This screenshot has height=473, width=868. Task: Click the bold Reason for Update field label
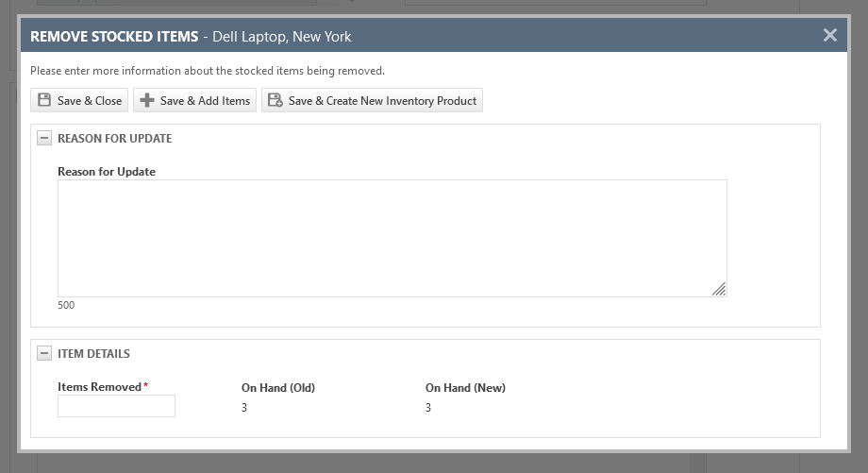(x=107, y=172)
